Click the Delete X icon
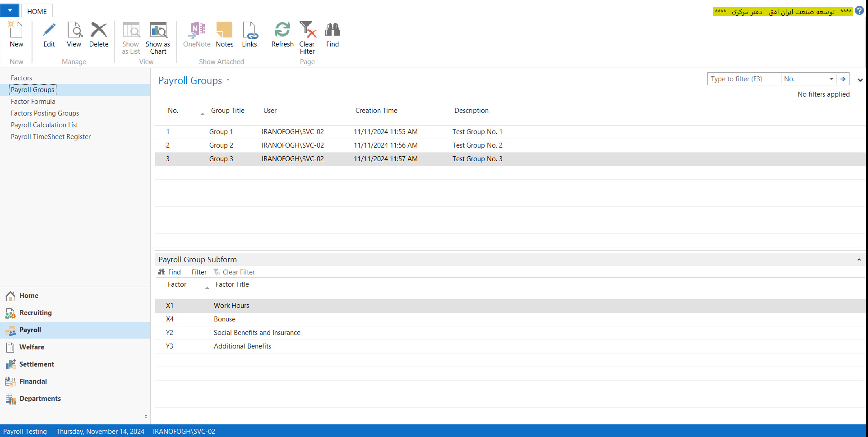 click(99, 30)
